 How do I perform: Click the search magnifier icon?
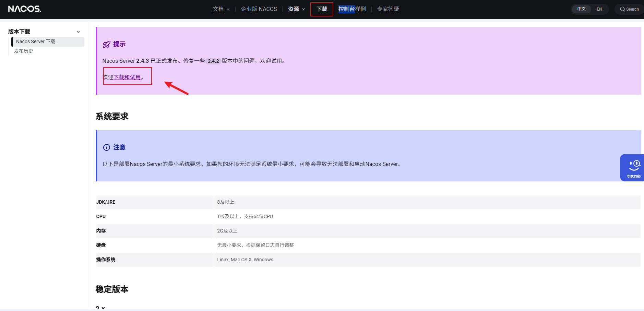click(x=622, y=9)
